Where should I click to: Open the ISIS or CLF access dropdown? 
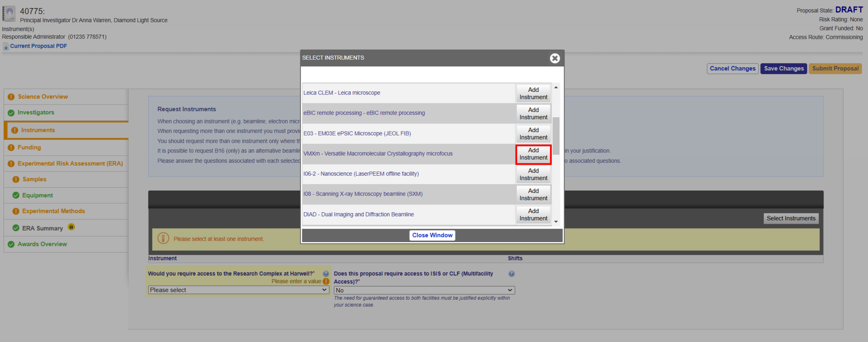(424, 290)
